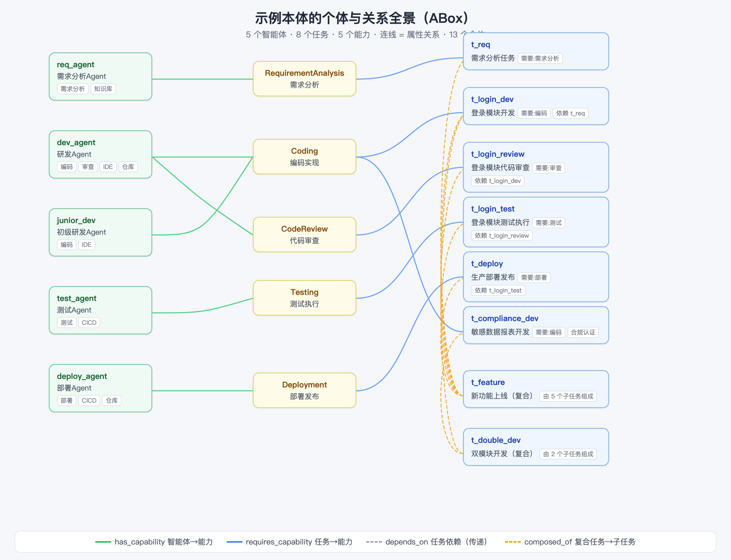Click the CICD tag in test_agent
731x560 pixels.
tap(89, 323)
